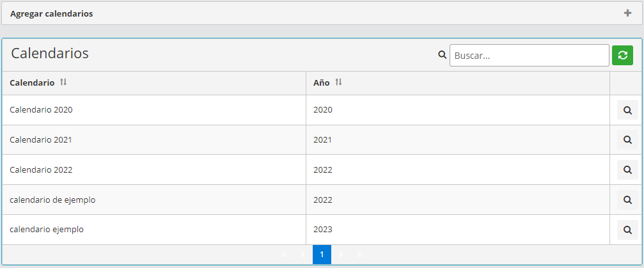Screen dimensions: 644x268
Task: View details of Calendario 2020
Action: click(x=627, y=110)
